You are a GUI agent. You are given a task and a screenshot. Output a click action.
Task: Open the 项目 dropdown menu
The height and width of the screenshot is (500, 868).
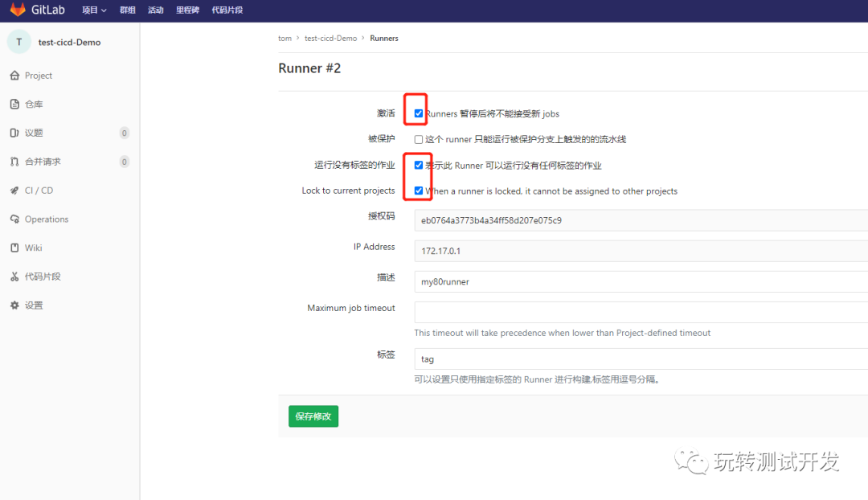click(x=93, y=10)
